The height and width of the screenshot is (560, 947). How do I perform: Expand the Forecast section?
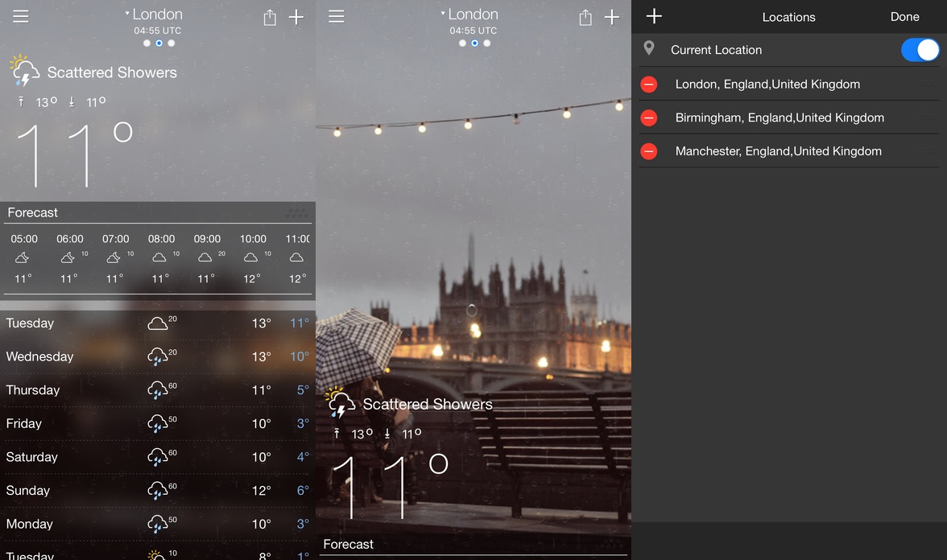pos(32,212)
